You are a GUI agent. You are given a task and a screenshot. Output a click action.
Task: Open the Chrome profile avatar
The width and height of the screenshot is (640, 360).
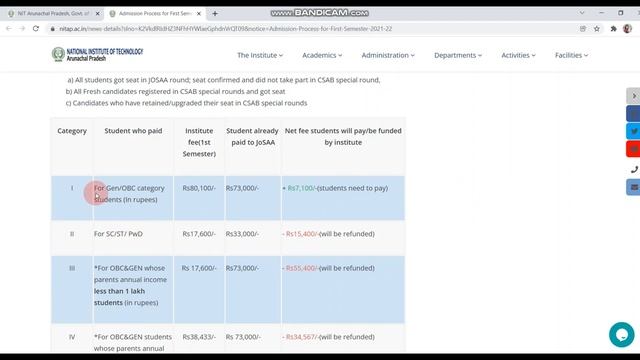[x=627, y=29]
